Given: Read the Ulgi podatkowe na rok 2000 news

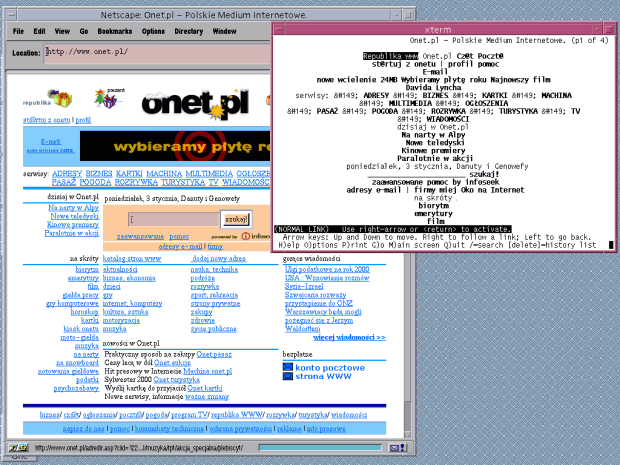Looking at the screenshot, I should click(327, 270).
